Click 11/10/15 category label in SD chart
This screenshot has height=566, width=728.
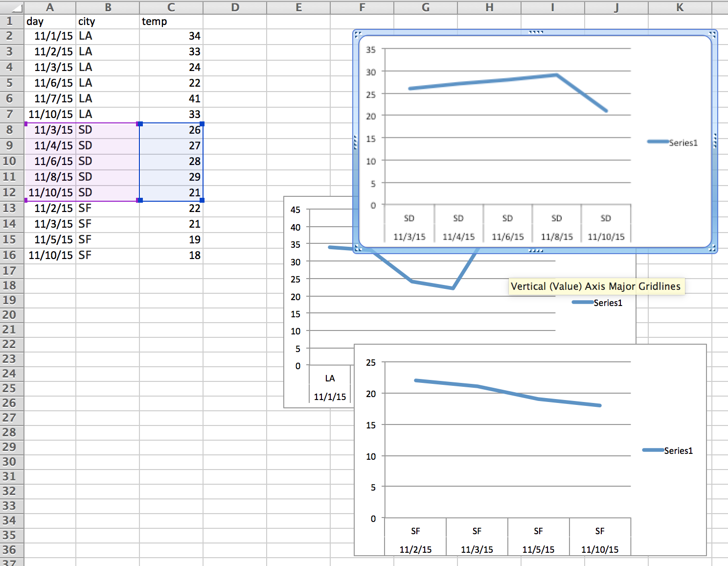(x=606, y=237)
